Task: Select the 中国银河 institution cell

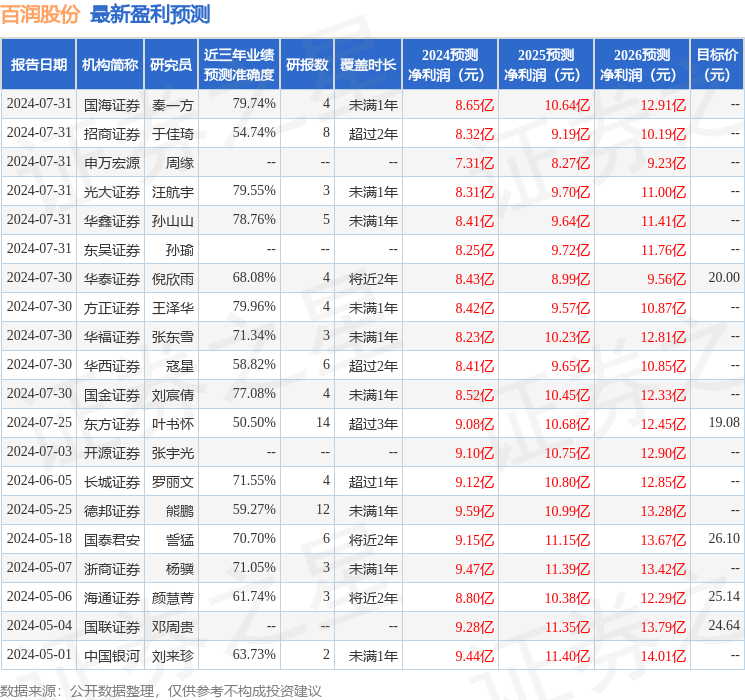Action: pyautogui.click(x=112, y=656)
